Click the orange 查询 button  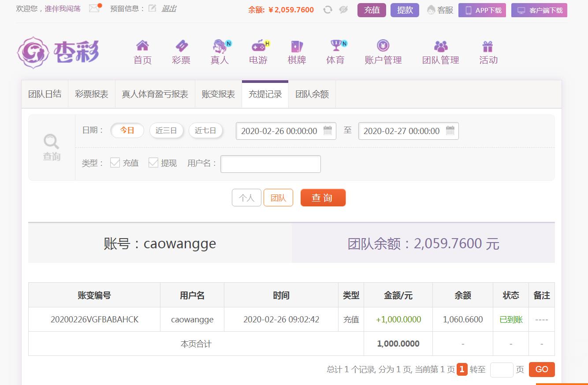tap(323, 198)
